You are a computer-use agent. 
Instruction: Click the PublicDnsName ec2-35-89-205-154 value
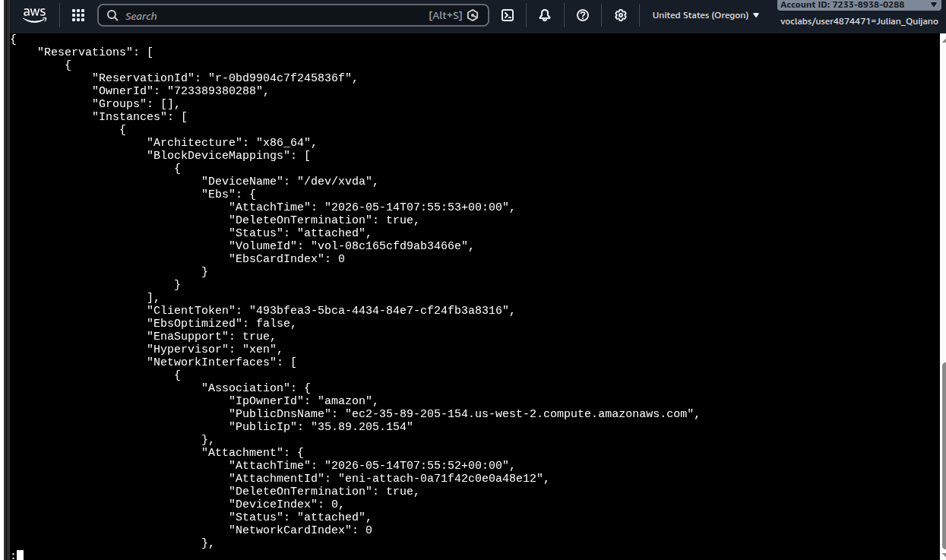521,413
